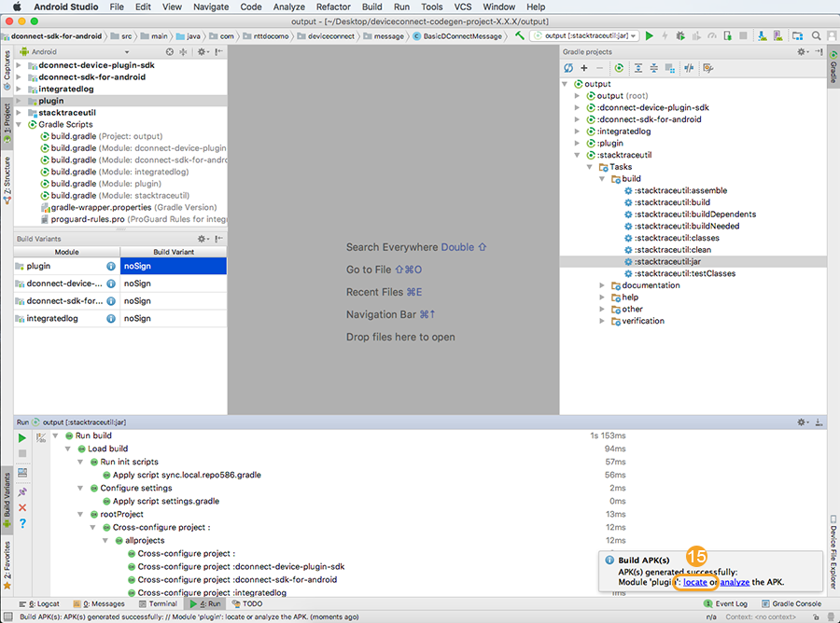The image size is (840, 623).
Task: Hide the Gradle projects panel
Action: [x=819, y=52]
